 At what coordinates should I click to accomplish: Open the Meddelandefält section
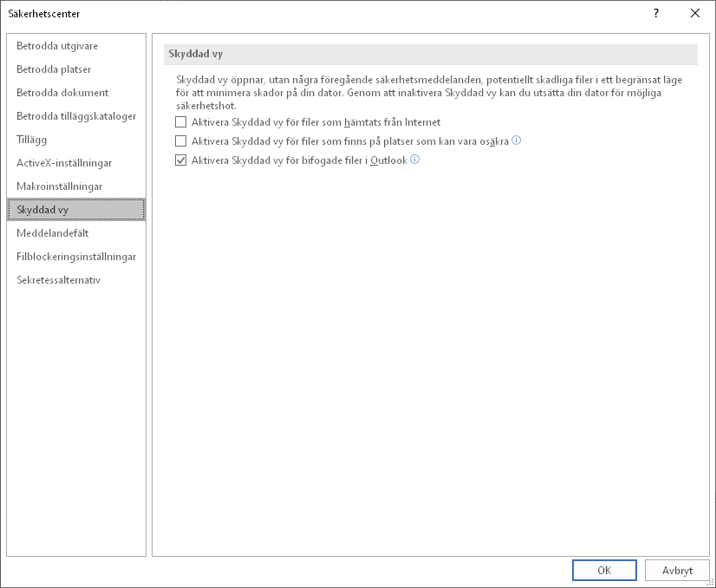coord(53,233)
